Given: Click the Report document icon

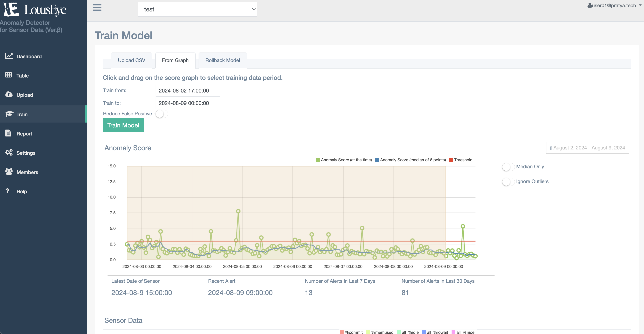Looking at the screenshot, I should (8, 133).
